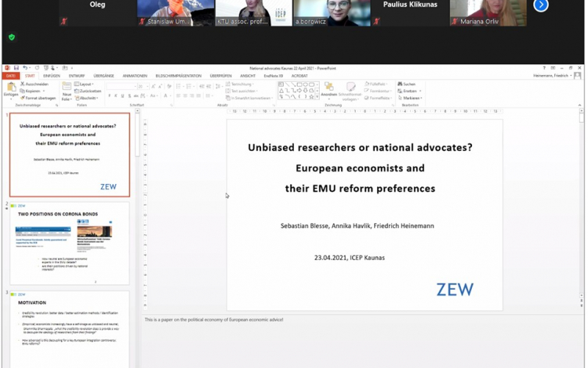Toggle italic (K) formatting
This screenshot has width=588, height=368.
click(116, 96)
